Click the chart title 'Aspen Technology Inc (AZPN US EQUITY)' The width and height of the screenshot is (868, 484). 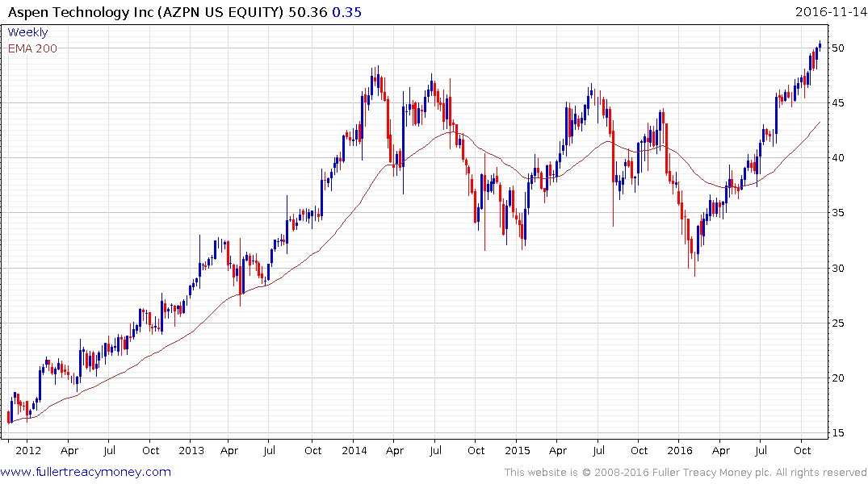(145, 12)
